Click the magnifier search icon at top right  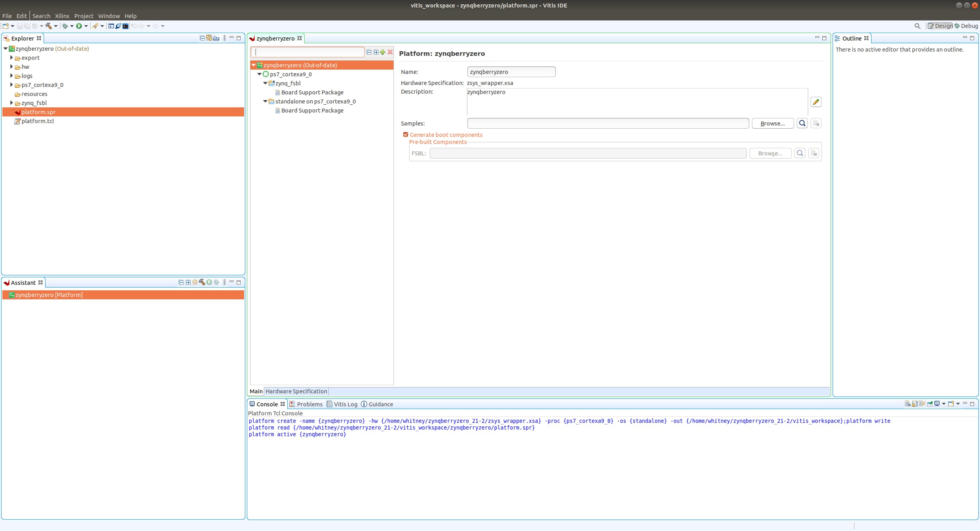(x=917, y=26)
